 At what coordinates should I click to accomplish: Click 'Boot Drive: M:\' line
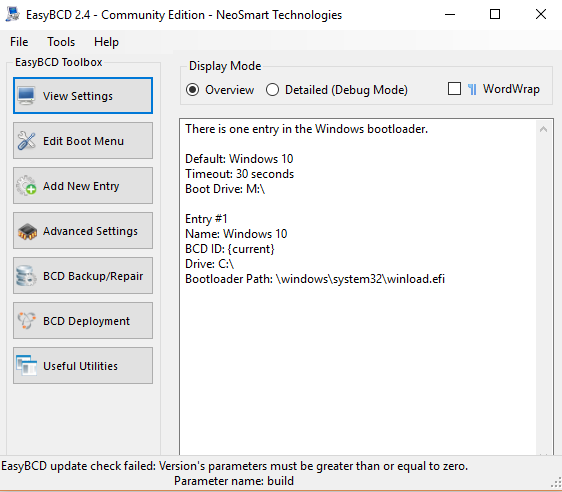point(225,189)
